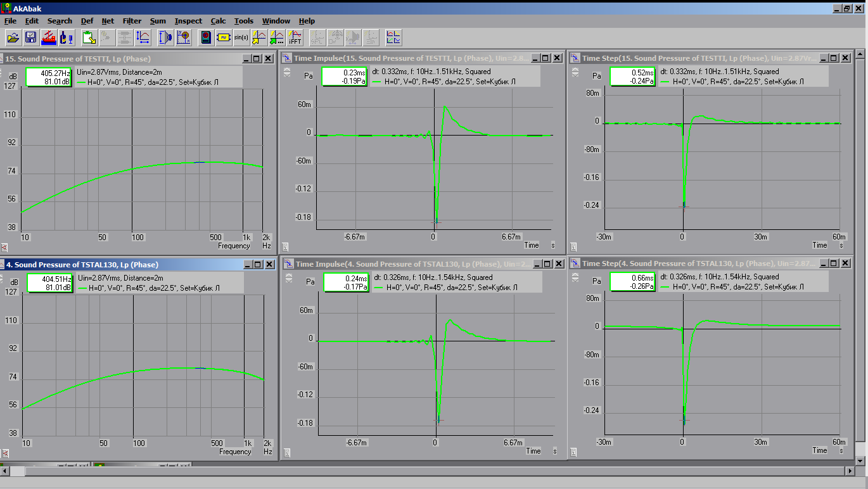Open the Sum menu

pyautogui.click(x=158, y=21)
